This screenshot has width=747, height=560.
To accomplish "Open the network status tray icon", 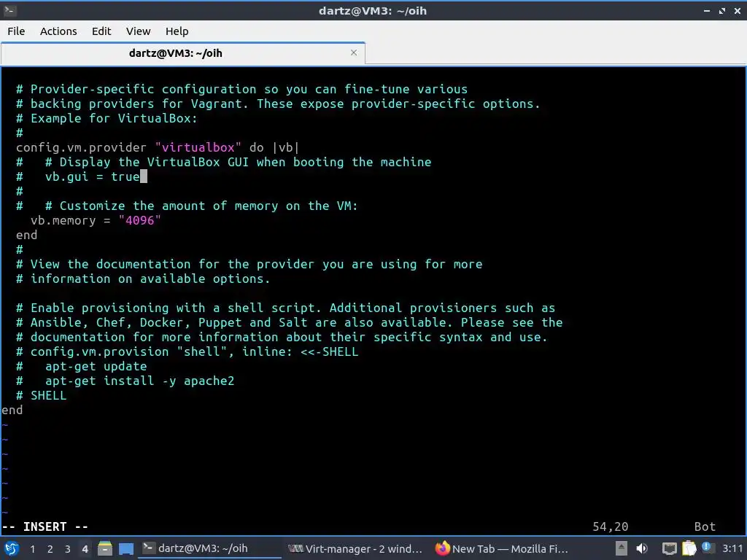I will tap(669, 549).
